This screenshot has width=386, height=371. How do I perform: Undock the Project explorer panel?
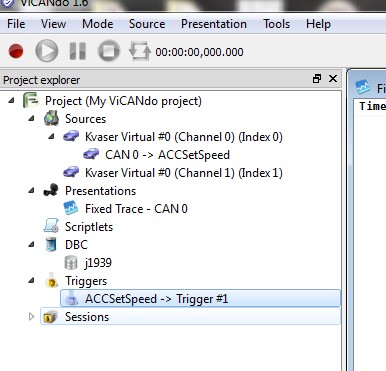point(317,79)
